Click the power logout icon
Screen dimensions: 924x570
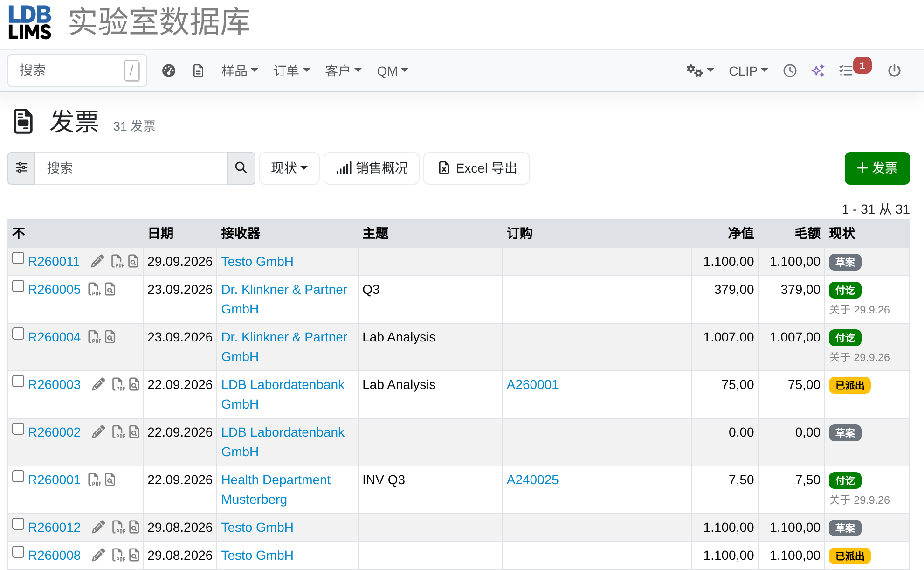click(894, 71)
